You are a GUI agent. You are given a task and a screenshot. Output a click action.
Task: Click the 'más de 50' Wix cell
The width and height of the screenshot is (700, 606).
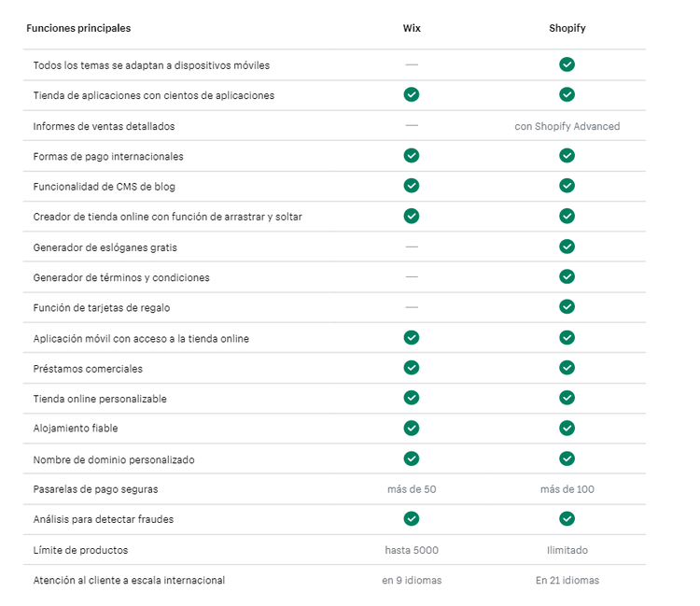[412, 489]
